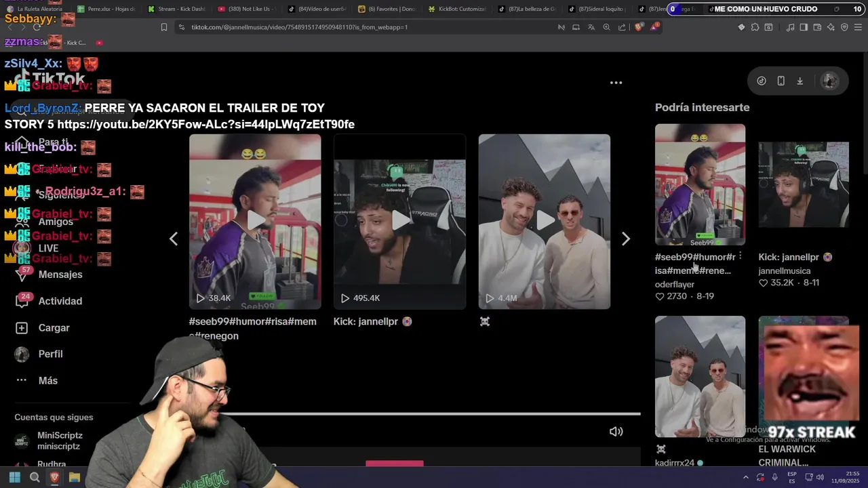
Task: Mute the video with the speaker icon
Action: pyautogui.click(x=616, y=431)
